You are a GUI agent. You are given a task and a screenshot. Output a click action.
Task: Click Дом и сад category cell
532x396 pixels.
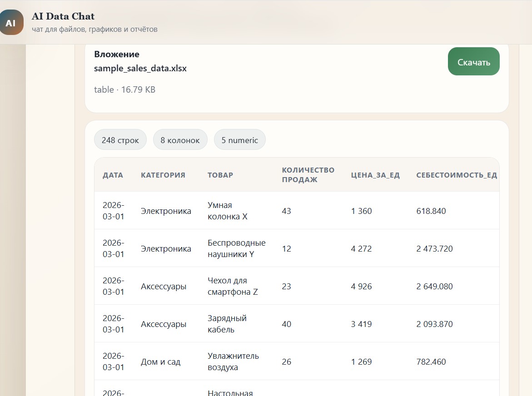tap(160, 361)
